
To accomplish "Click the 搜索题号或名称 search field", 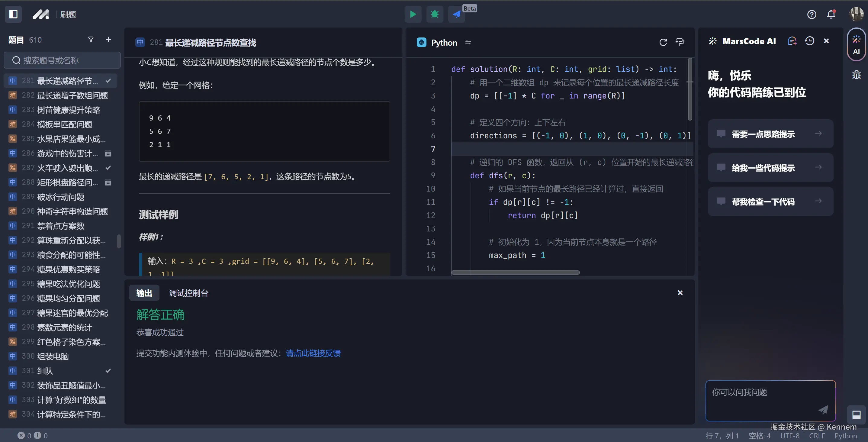I will [x=62, y=60].
